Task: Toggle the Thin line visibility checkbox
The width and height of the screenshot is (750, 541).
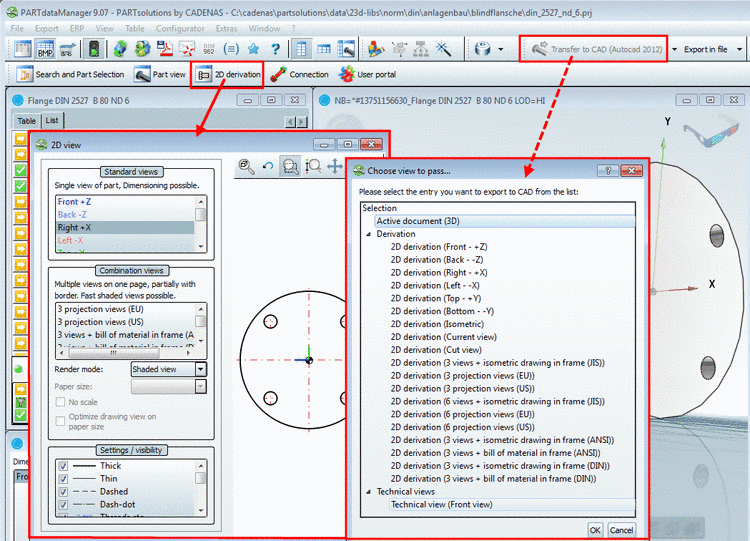Action: (63, 479)
